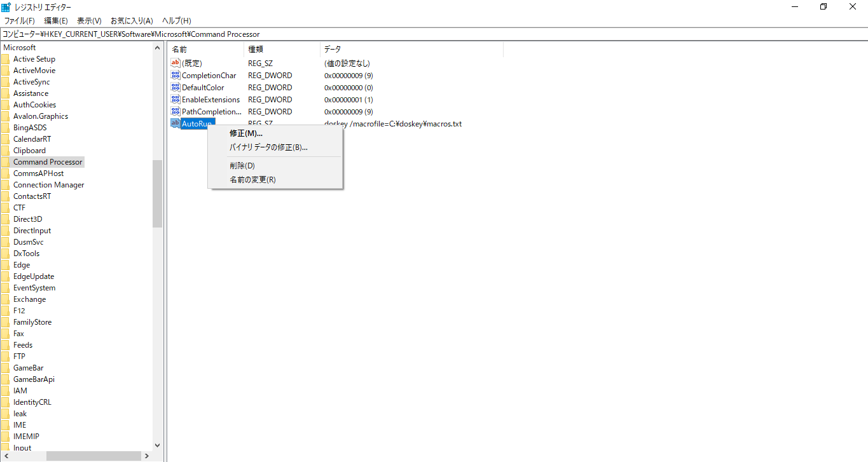Viewport: 868px width, 462px height.
Task: Click the string icon beside AutoRun
Action: click(x=176, y=123)
